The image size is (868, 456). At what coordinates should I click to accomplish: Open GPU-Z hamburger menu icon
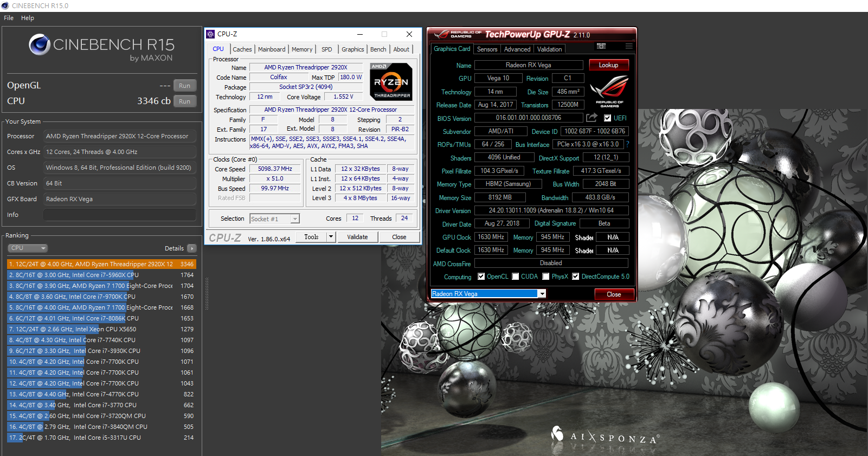[x=629, y=46]
